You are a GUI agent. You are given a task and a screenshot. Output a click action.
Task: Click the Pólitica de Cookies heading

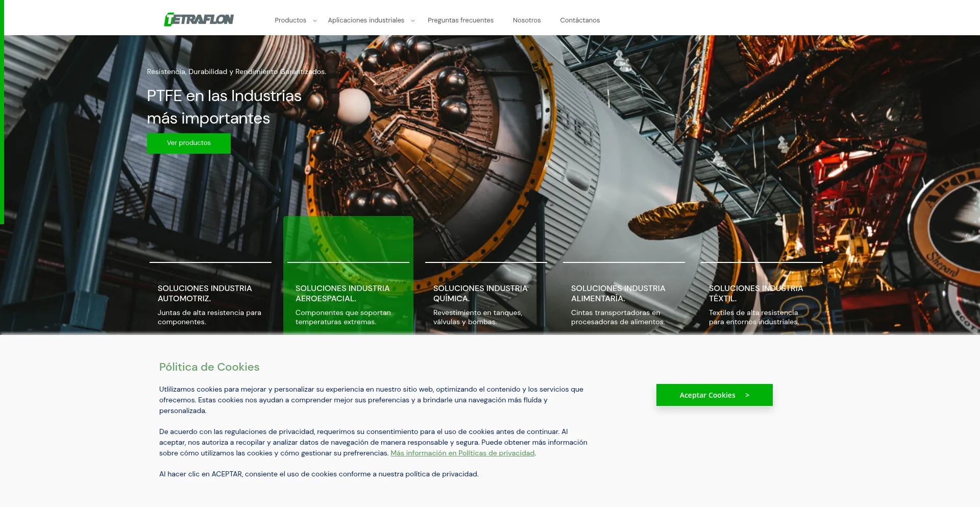pos(209,367)
